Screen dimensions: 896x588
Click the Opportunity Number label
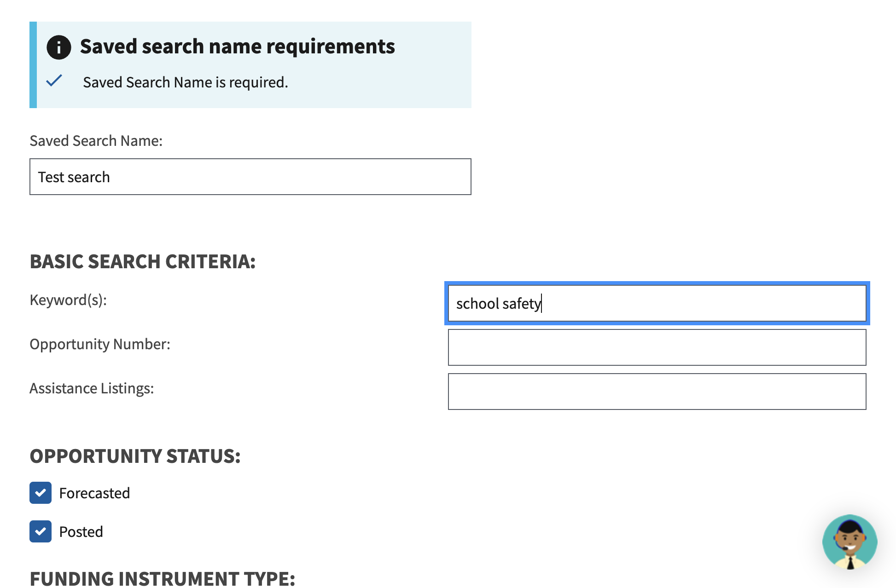click(100, 344)
